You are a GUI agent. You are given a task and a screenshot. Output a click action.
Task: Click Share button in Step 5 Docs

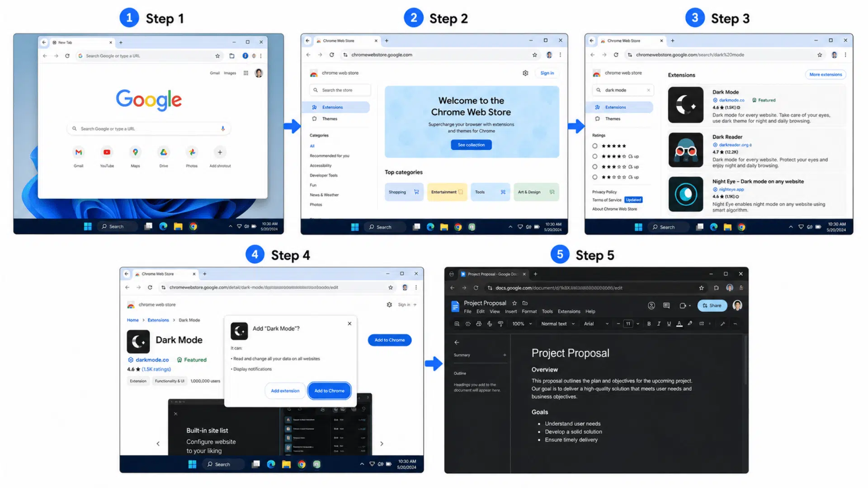[x=712, y=306]
